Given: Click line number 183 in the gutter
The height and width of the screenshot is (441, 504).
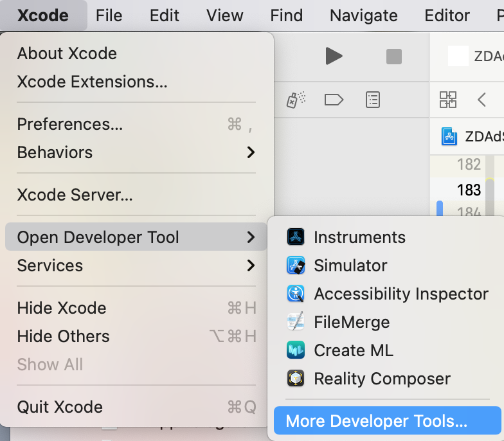Looking at the screenshot, I should click(469, 190).
